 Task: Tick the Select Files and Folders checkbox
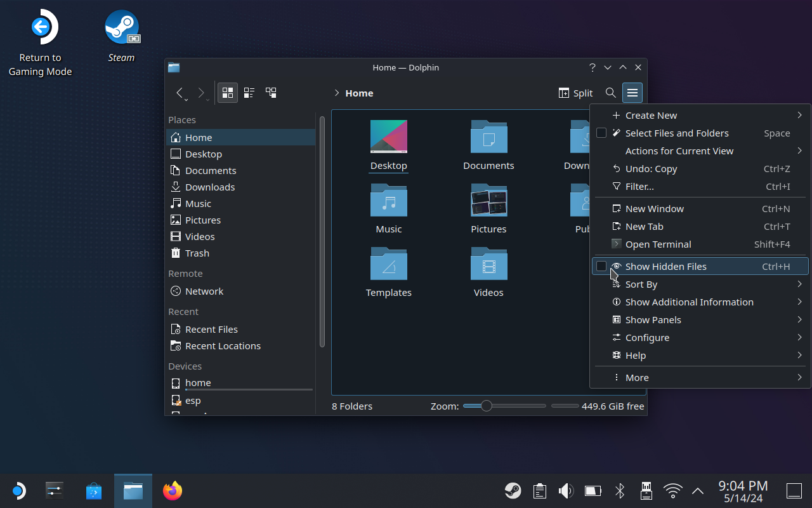click(x=601, y=133)
